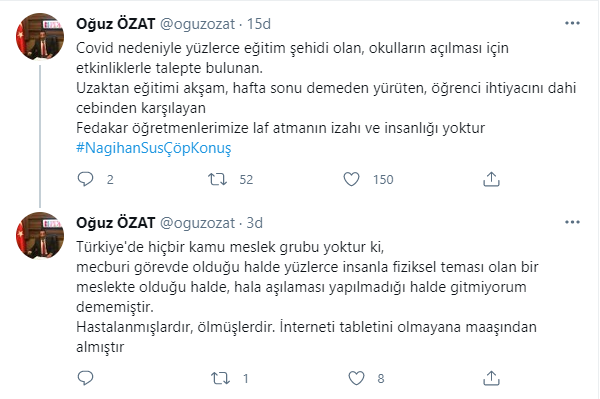This screenshot has width=600, height=399.
Task: Retweet the second tweet with 1 retweet
Action: (x=220, y=378)
